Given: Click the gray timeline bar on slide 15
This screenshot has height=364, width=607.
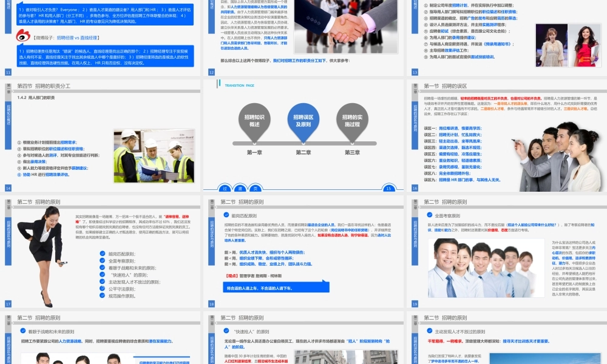Looking at the screenshot, I should click(304, 143).
